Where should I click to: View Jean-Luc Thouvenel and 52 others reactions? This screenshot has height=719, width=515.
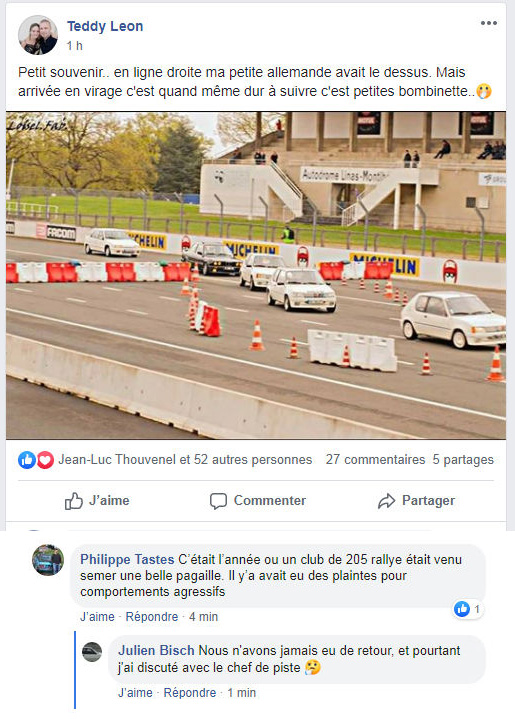click(185, 459)
